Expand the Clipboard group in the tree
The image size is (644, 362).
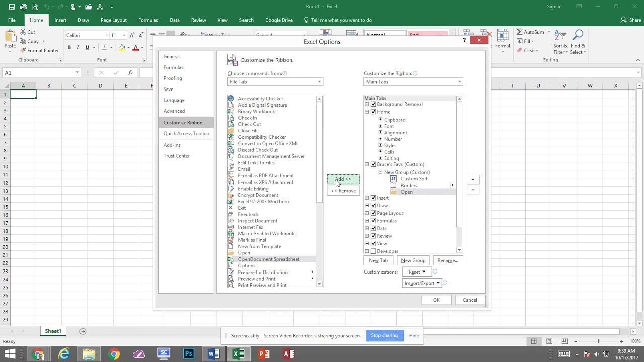380,120
